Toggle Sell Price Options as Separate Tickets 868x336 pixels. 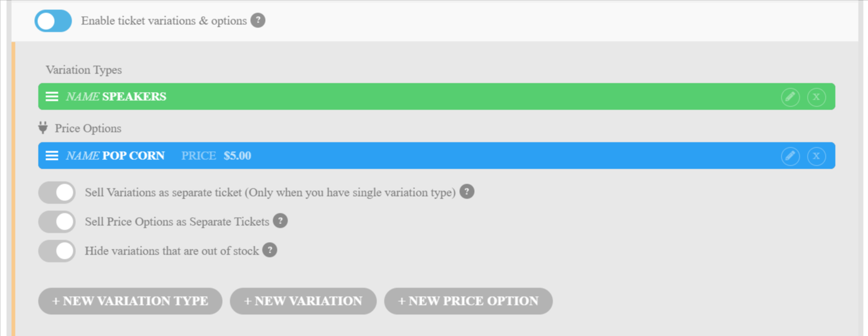coord(57,222)
